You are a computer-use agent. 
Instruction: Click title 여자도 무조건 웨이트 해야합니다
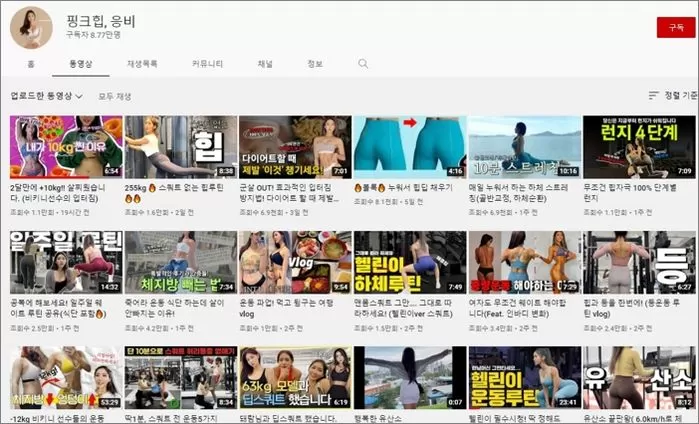518,308
